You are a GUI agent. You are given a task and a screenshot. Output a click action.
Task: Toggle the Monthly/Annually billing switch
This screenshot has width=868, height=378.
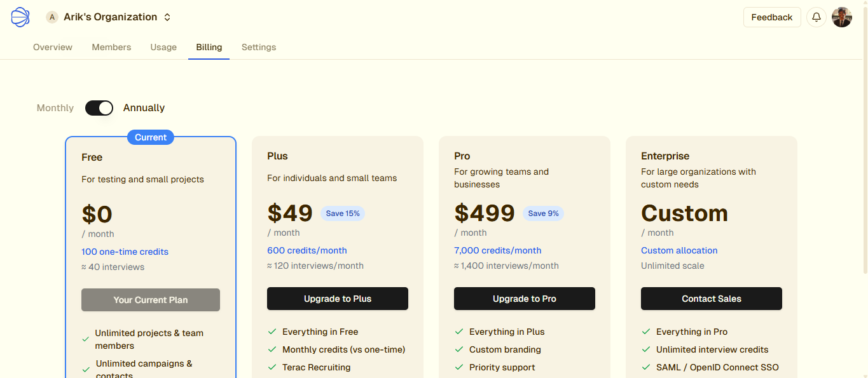click(x=99, y=108)
